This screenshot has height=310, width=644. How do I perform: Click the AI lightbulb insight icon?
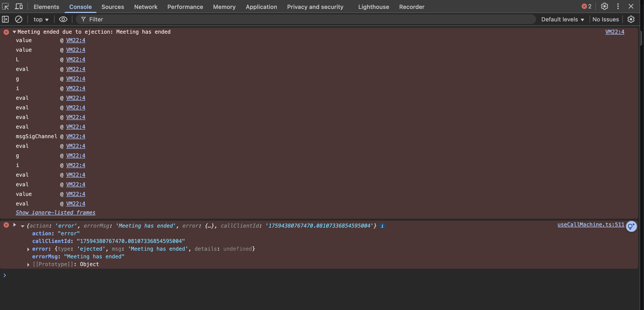pyautogui.click(x=631, y=226)
